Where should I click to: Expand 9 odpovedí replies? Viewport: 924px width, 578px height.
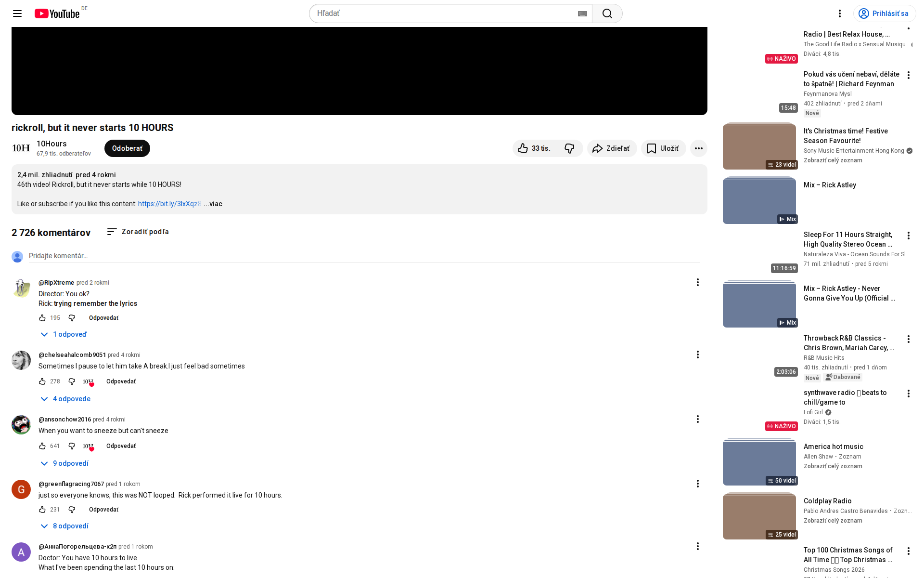coord(64,463)
